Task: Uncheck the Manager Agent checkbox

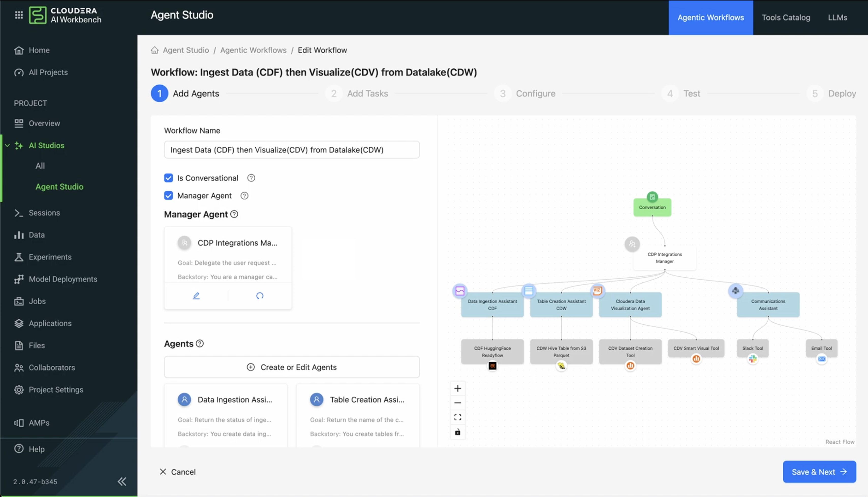Action: [x=168, y=196]
